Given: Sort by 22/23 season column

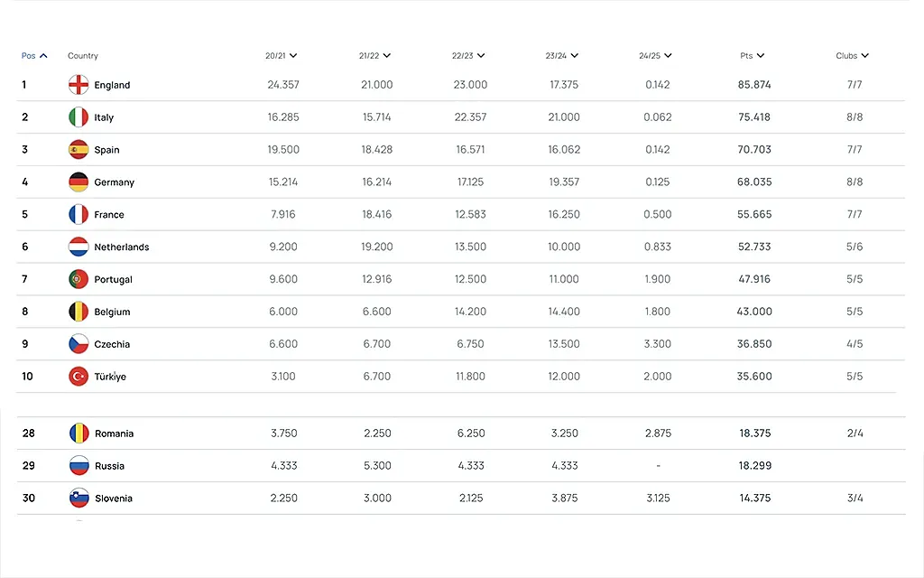Looking at the screenshot, I should [468, 56].
